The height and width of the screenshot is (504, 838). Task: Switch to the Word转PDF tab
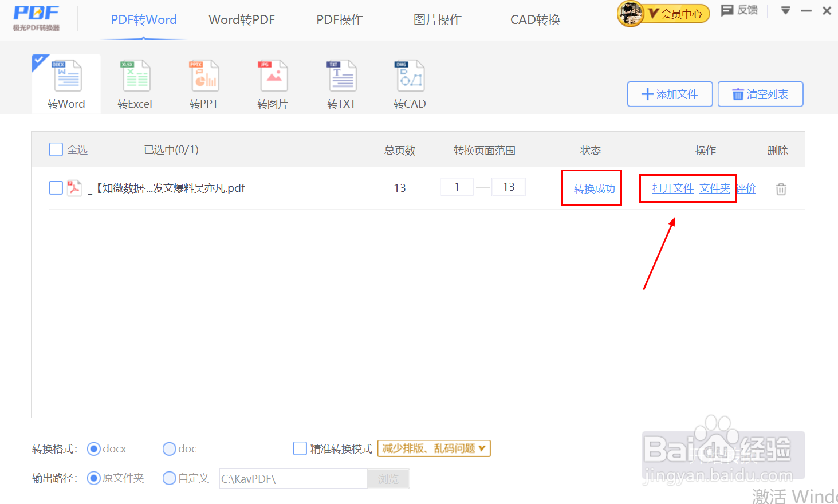pyautogui.click(x=241, y=19)
